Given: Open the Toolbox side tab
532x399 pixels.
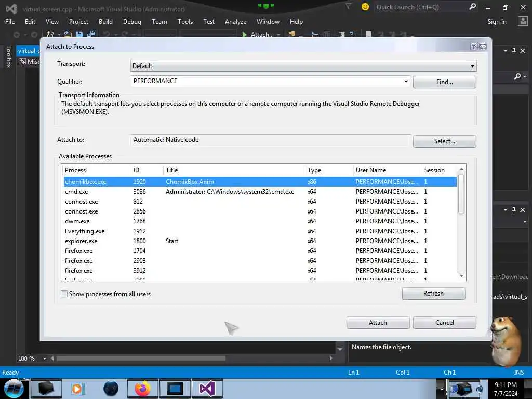Looking at the screenshot, I should pos(9,57).
